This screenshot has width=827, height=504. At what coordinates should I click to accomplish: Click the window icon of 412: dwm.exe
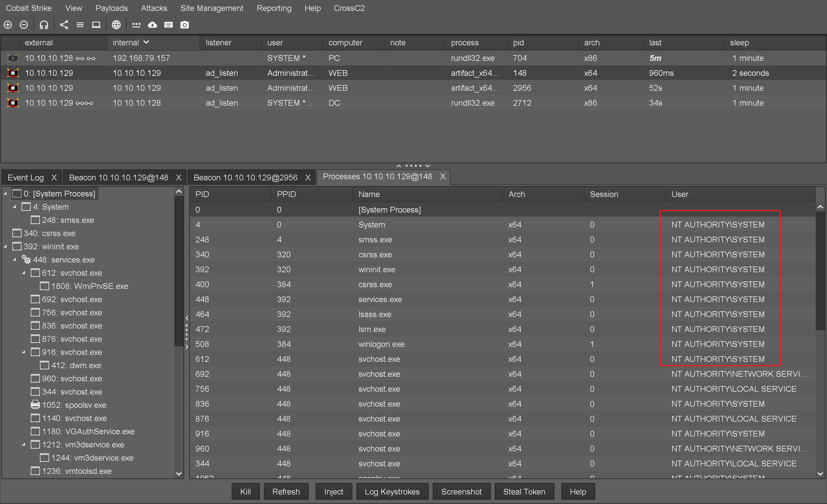pyautogui.click(x=44, y=365)
